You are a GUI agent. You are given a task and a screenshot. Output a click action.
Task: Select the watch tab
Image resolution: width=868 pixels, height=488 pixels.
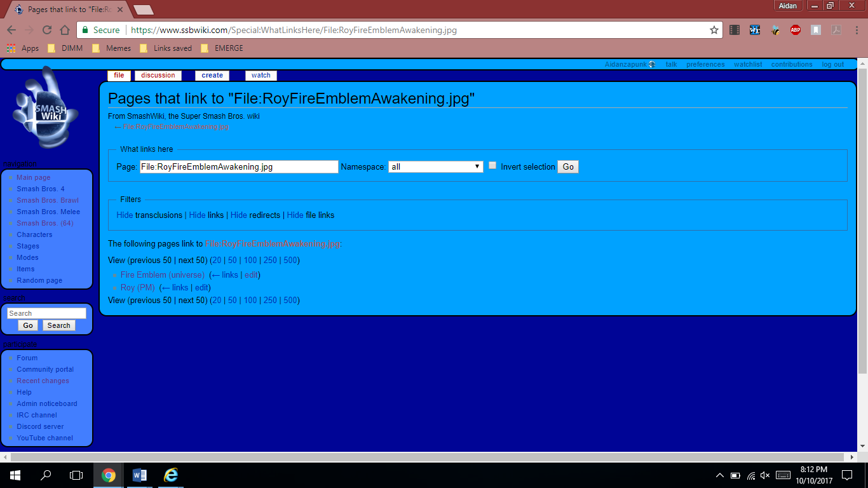[x=261, y=75]
